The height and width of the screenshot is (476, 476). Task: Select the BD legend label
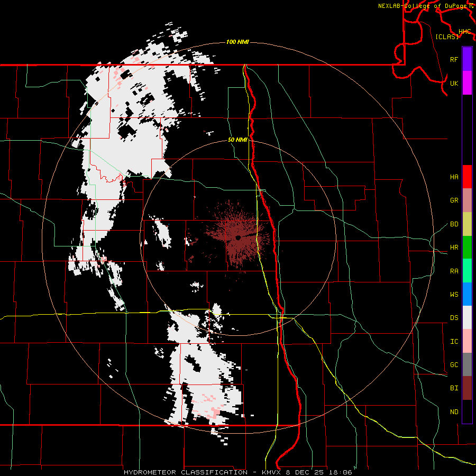(x=454, y=224)
